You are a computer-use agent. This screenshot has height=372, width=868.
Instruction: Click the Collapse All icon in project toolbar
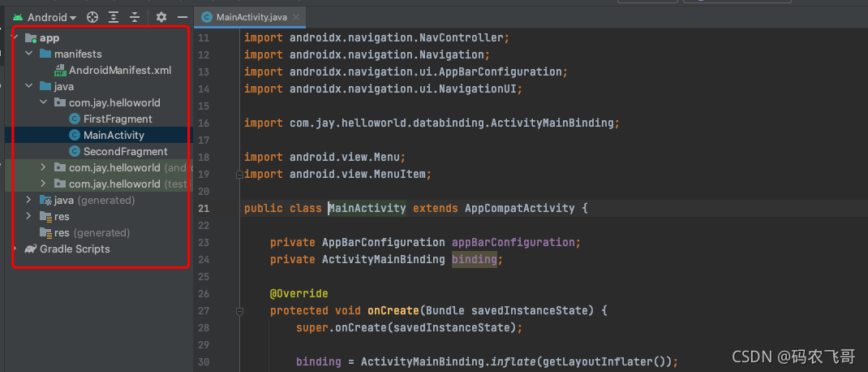click(134, 17)
